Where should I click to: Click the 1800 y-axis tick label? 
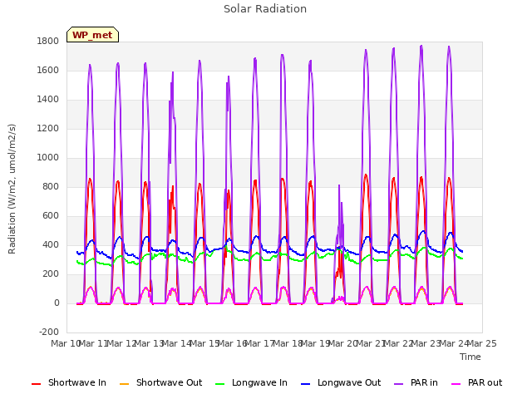tap(48, 41)
